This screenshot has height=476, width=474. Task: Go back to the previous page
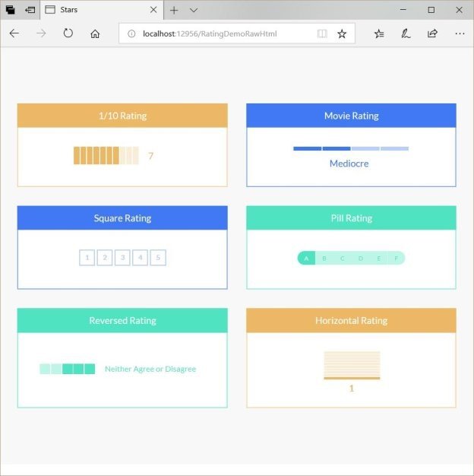point(14,33)
